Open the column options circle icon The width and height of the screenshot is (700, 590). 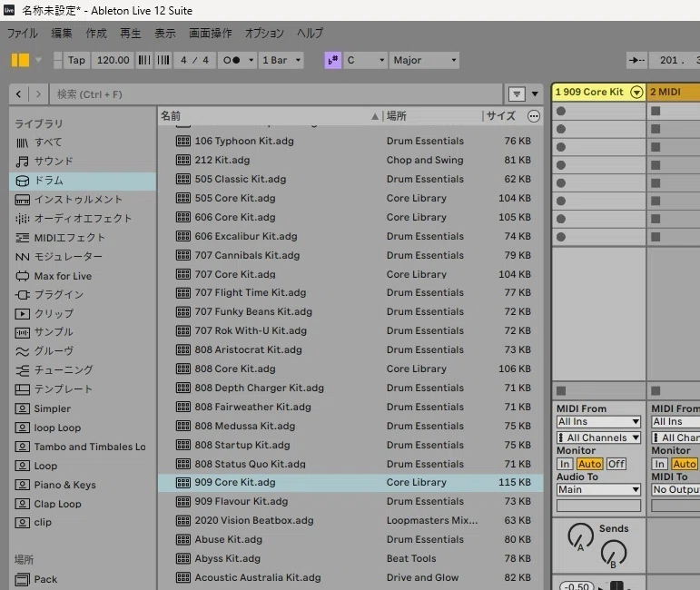[x=534, y=116]
